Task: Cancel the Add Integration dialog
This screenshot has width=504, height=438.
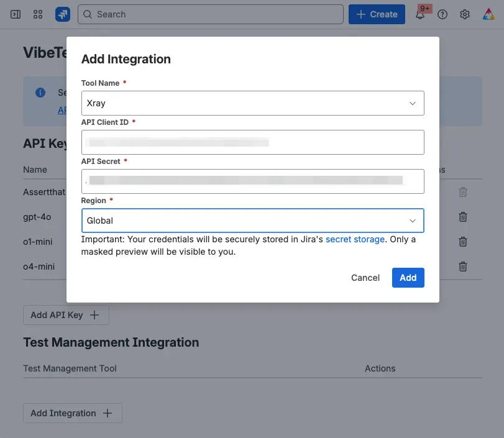Action: click(365, 278)
